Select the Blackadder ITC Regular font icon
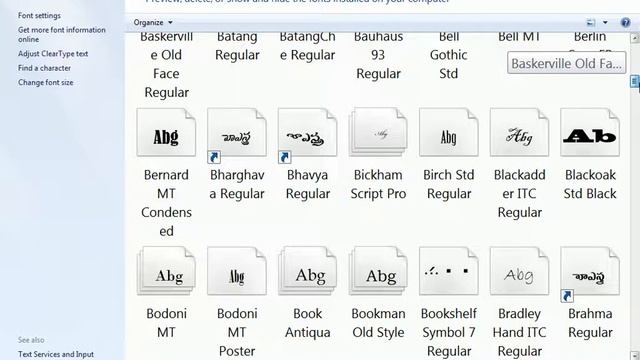640x360 pixels. click(x=519, y=132)
